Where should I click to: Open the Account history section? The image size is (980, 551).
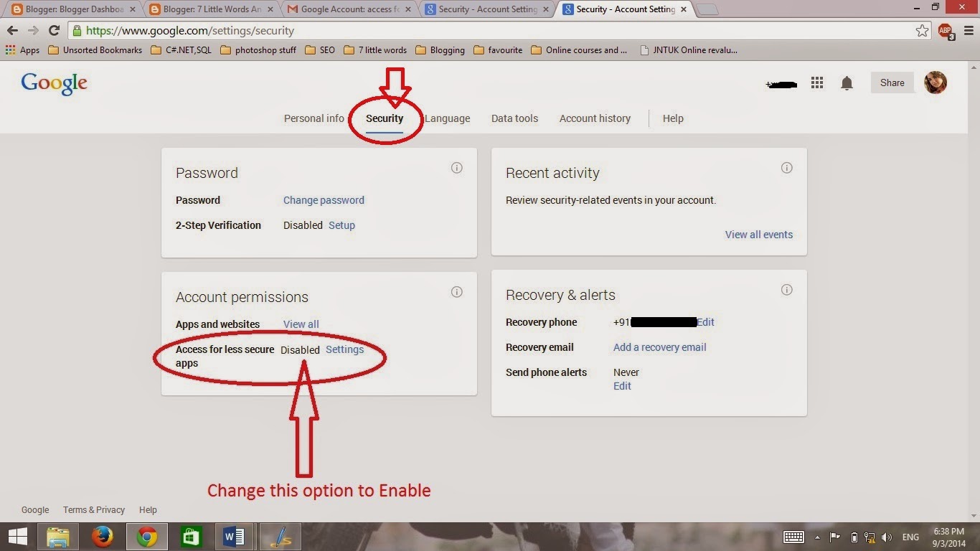595,118
